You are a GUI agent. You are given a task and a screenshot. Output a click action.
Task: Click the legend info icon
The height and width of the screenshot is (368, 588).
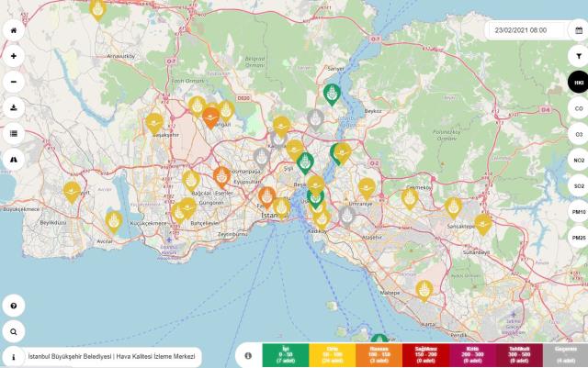coord(248,356)
